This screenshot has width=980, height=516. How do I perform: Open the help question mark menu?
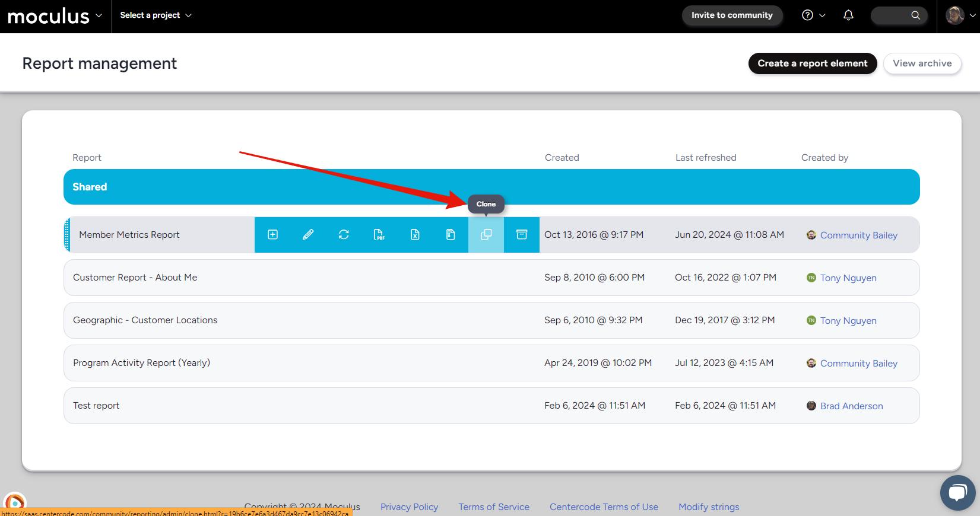point(813,15)
